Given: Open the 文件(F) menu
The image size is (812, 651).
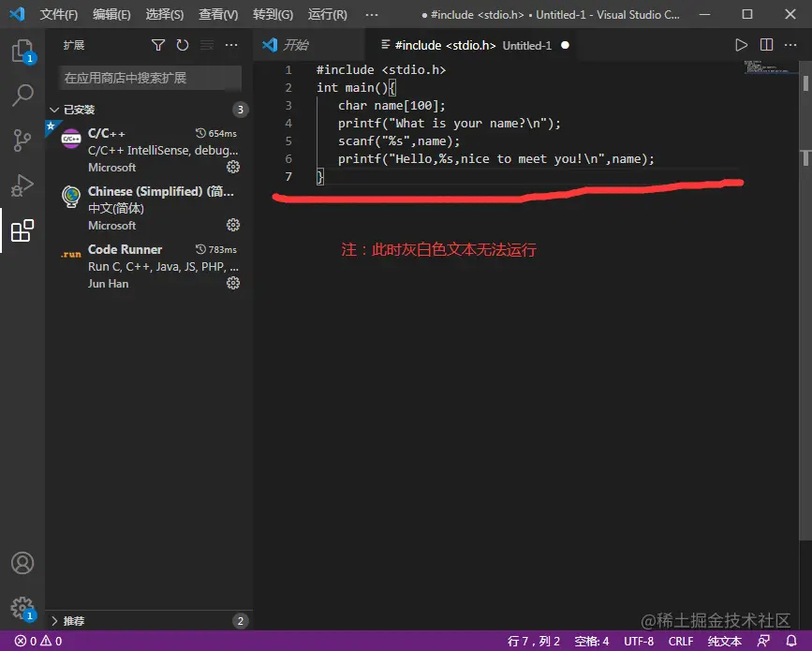Looking at the screenshot, I should [58, 14].
